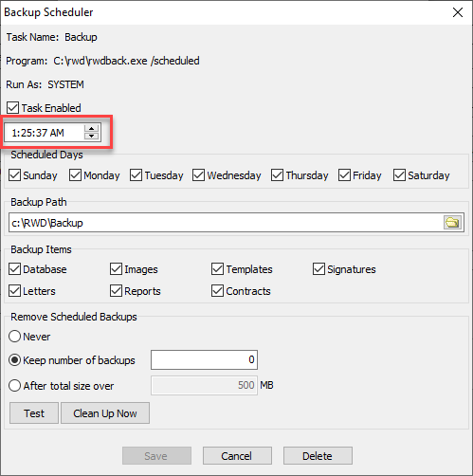Decrease the scheduled time with down arrow
The height and width of the screenshot is (476, 473).
click(x=92, y=136)
